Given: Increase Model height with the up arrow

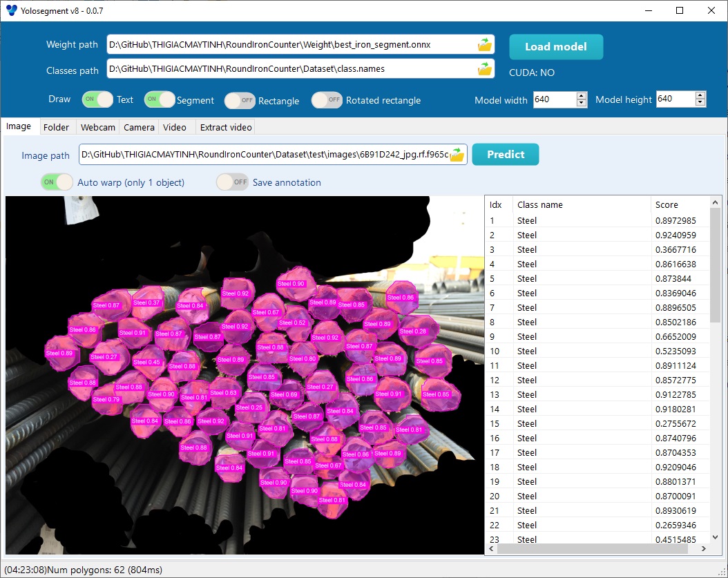Looking at the screenshot, I should pos(700,96).
